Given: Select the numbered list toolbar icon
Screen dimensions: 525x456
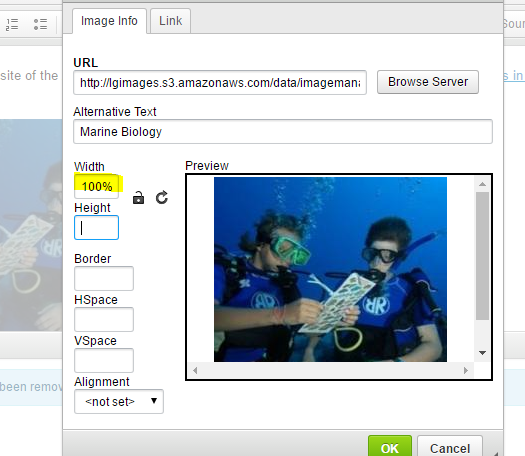Looking at the screenshot, I should tap(12, 24).
